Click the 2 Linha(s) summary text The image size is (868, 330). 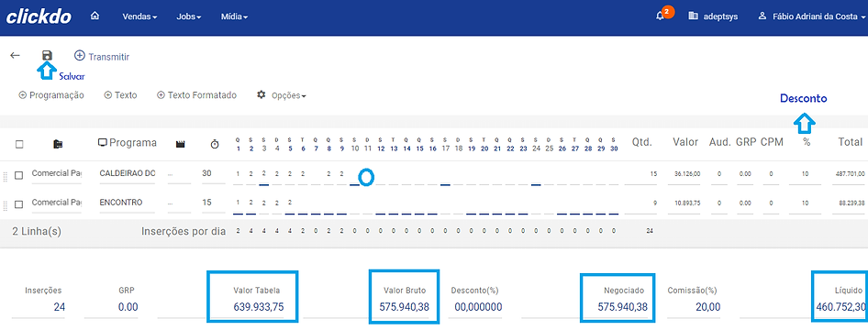tap(37, 232)
